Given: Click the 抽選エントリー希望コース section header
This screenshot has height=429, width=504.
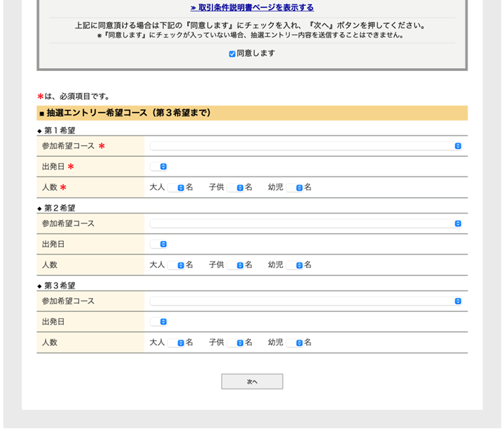Looking at the screenshot, I should click(129, 113).
